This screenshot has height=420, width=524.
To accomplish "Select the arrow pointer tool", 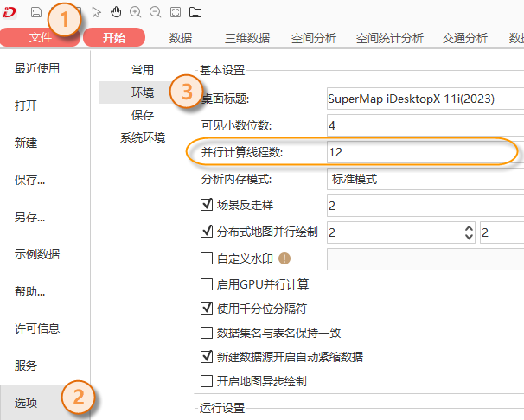I will (96, 12).
